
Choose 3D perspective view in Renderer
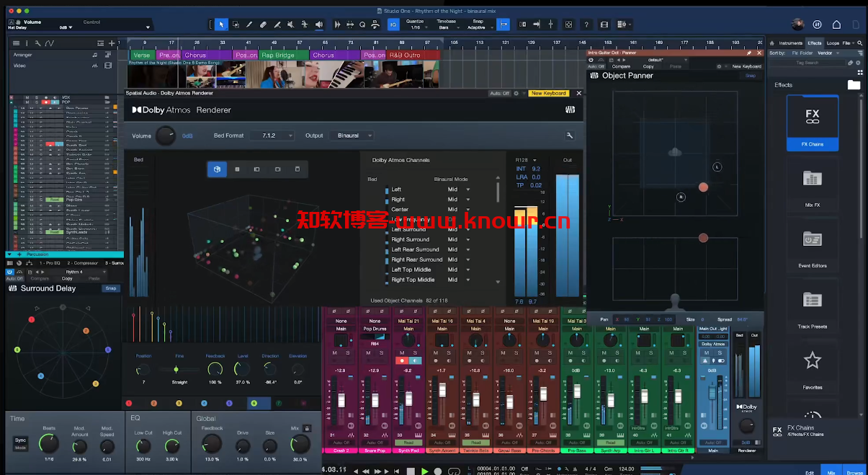coord(217,169)
